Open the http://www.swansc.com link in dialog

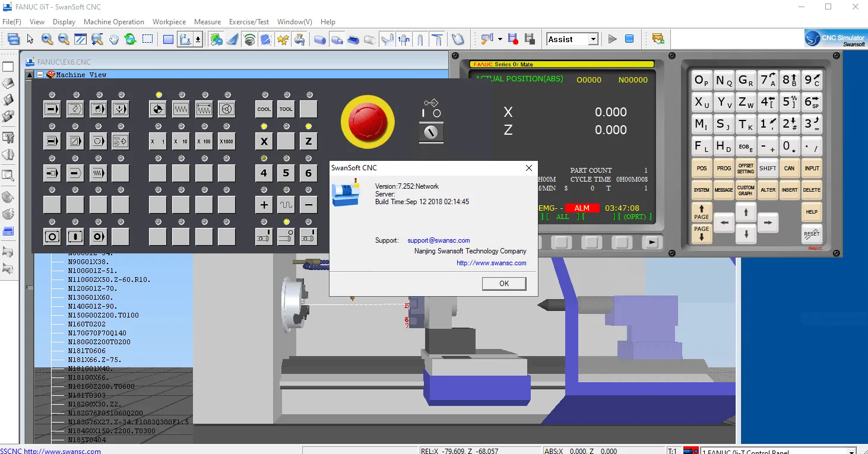point(492,263)
